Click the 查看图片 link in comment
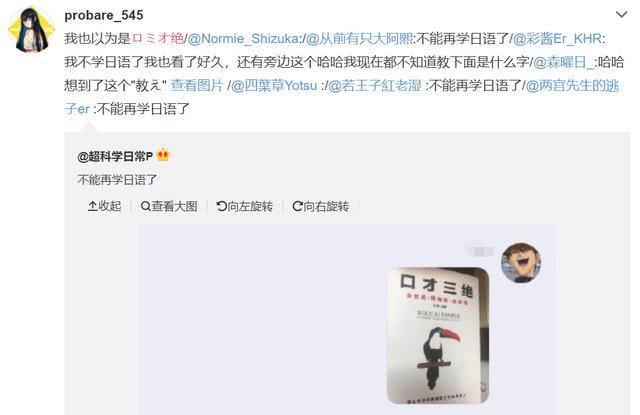The height and width of the screenshot is (415, 640). pyautogui.click(x=197, y=85)
